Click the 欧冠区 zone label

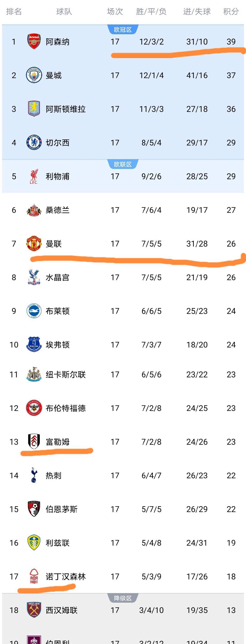click(123, 29)
